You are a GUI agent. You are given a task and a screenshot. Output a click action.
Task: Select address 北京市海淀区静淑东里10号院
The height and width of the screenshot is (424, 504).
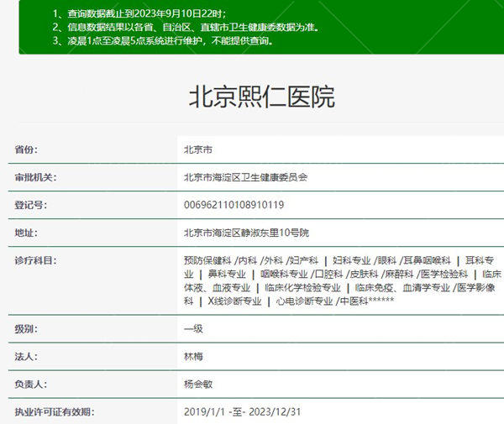pos(246,233)
